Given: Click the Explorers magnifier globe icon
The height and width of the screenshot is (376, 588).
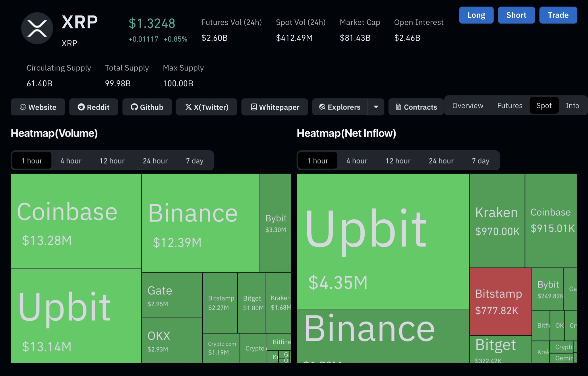Looking at the screenshot, I should [x=322, y=107].
